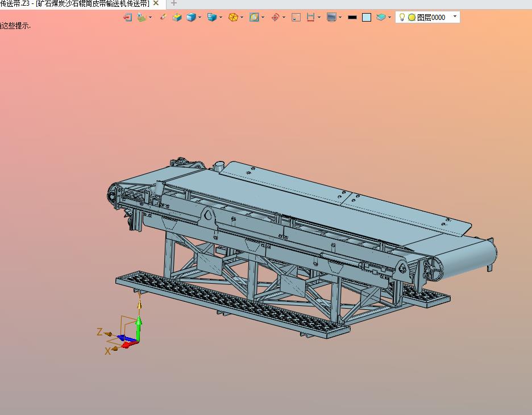This screenshot has height=415, width=532.
Task: Close the conveyor belt document tab
Action: pyautogui.click(x=156, y=3)
